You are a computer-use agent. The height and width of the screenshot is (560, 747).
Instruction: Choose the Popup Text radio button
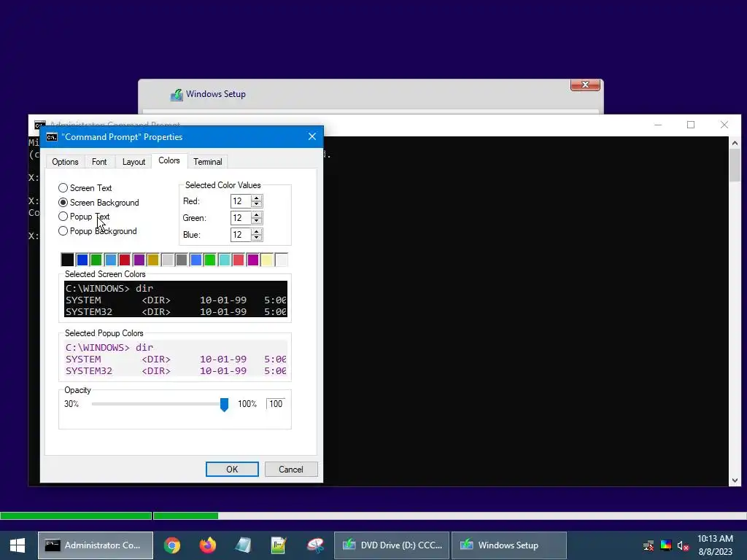point(63,216)
